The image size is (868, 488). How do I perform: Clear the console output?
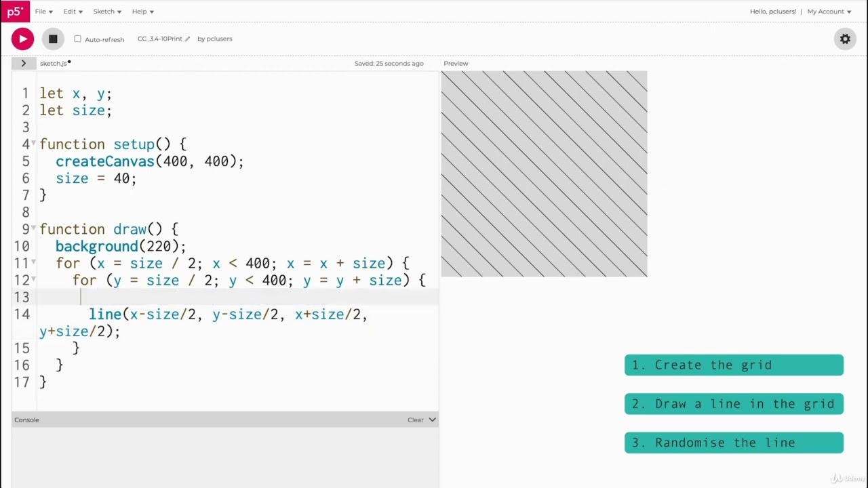coord(416,420)
